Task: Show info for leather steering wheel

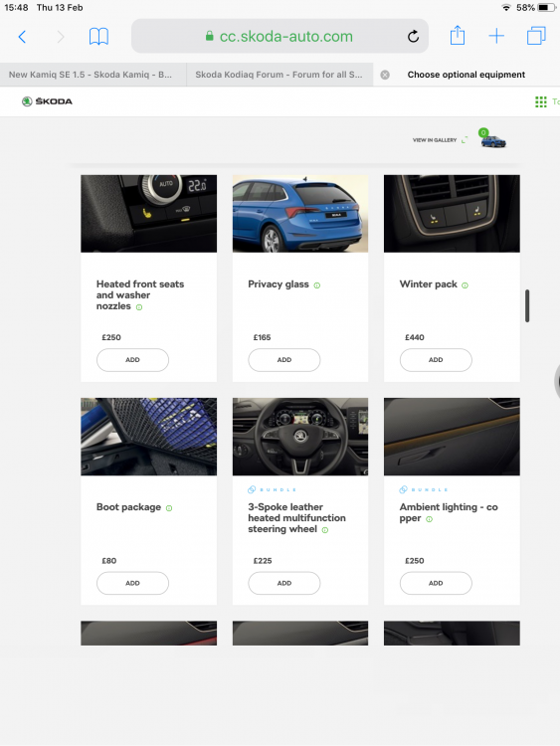Action: point(325,530)
